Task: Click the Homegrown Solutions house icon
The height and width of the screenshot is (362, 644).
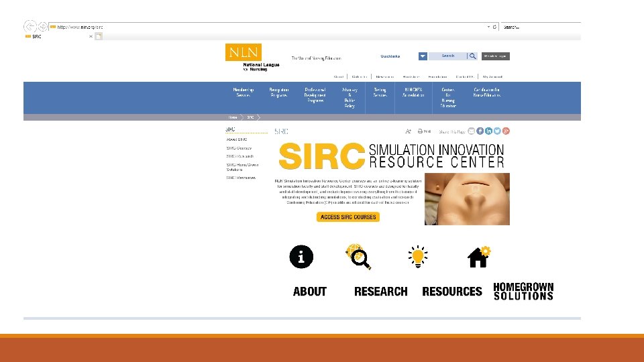Action: 479,257
